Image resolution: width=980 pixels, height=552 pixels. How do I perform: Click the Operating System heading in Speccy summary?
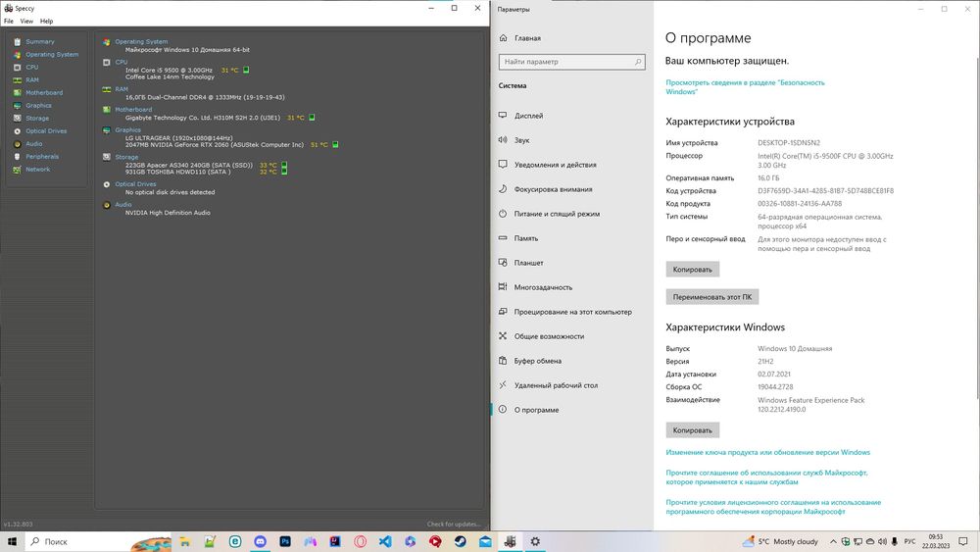pos(141,42)
